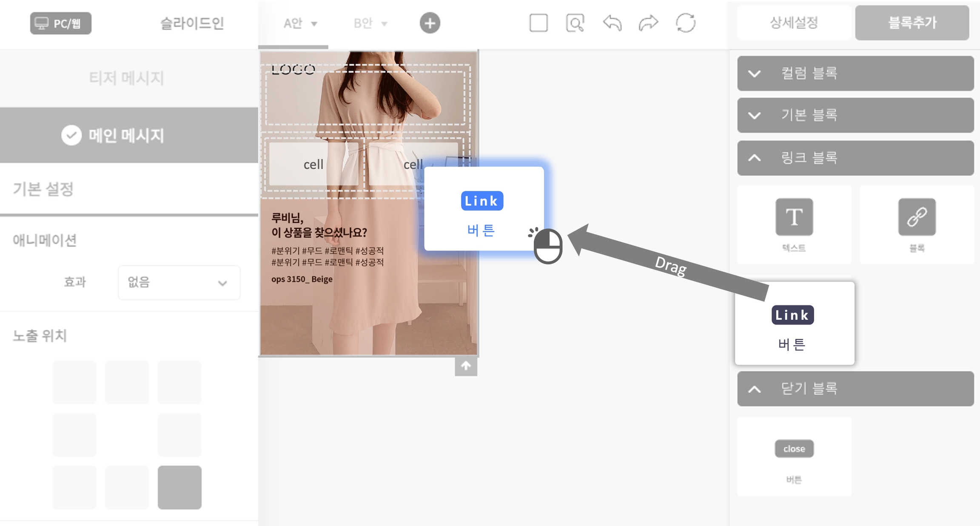Click the square frame icon in toolbar
The height and width of the screenshot is (526, 980).
(538, 23)
